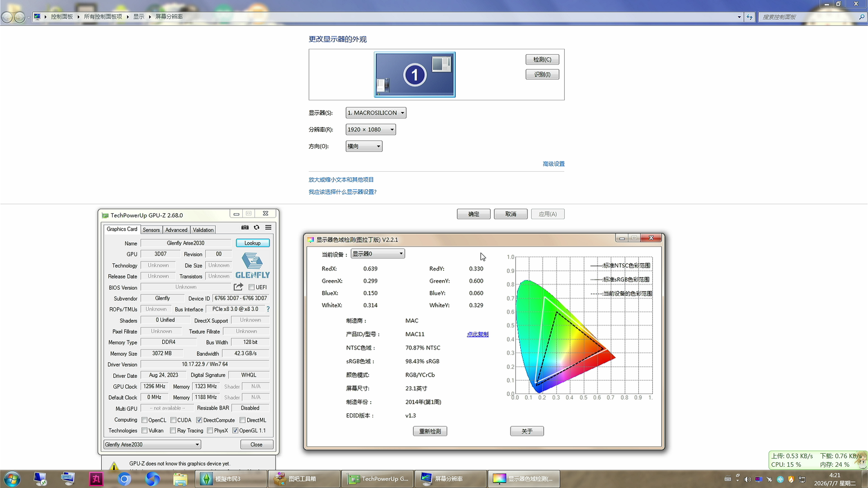The image size is (868, 488).
Task: Open the GPU-Z hamburger menu
Action: [x=268, y=228]
